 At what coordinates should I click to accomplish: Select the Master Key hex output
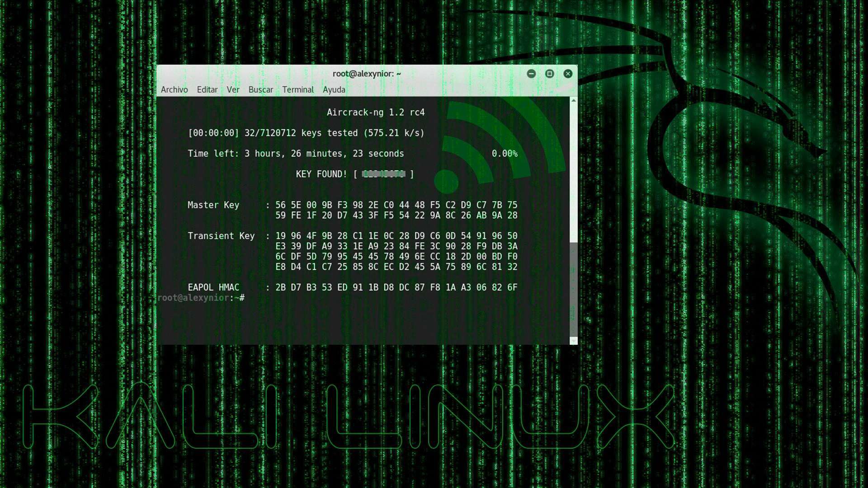coord(396,210)
